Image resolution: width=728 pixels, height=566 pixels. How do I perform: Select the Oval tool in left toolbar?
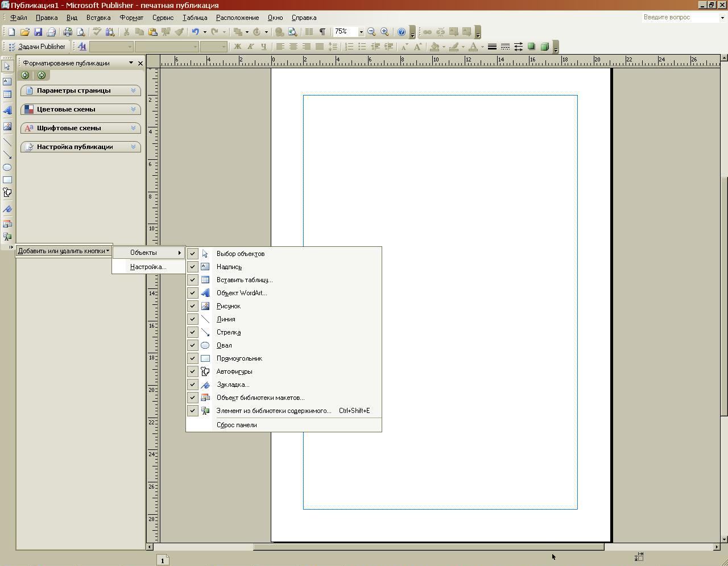(7, 167)
